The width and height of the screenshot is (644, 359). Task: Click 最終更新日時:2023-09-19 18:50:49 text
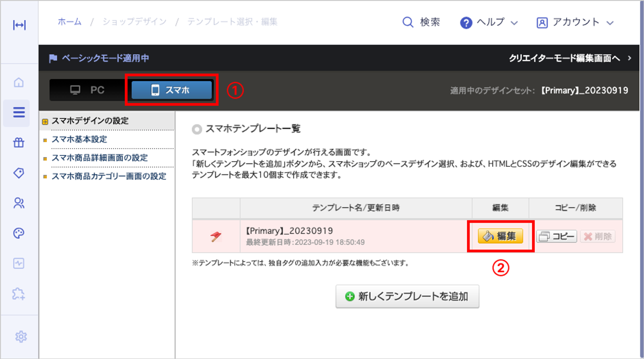click(305, 242)
